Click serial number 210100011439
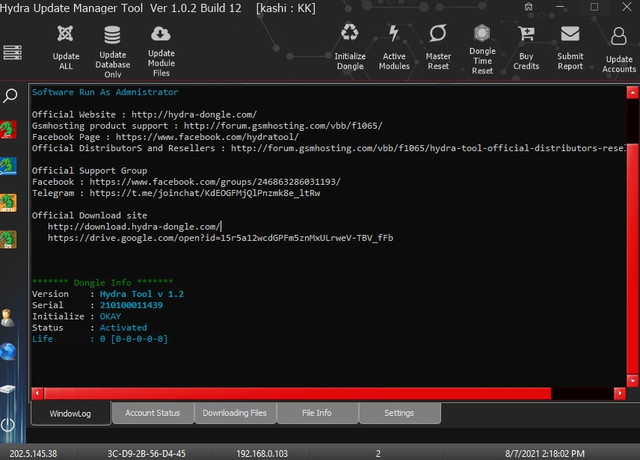 click(x=131, y=305)
